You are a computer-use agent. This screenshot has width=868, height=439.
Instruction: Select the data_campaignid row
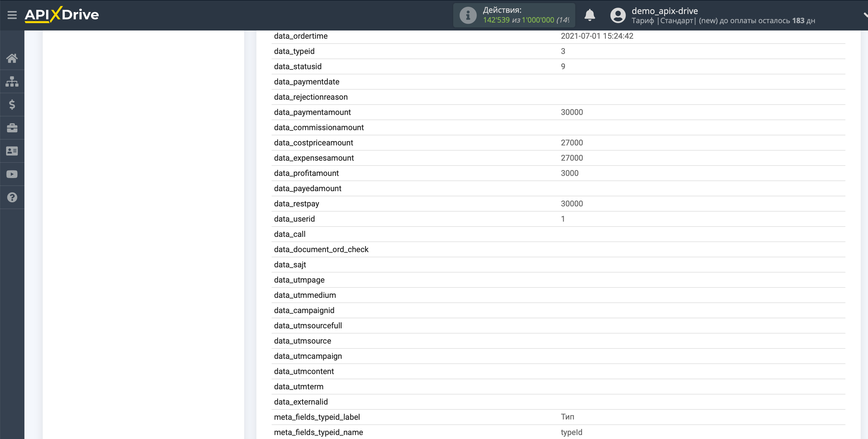(x=558, y=310)
